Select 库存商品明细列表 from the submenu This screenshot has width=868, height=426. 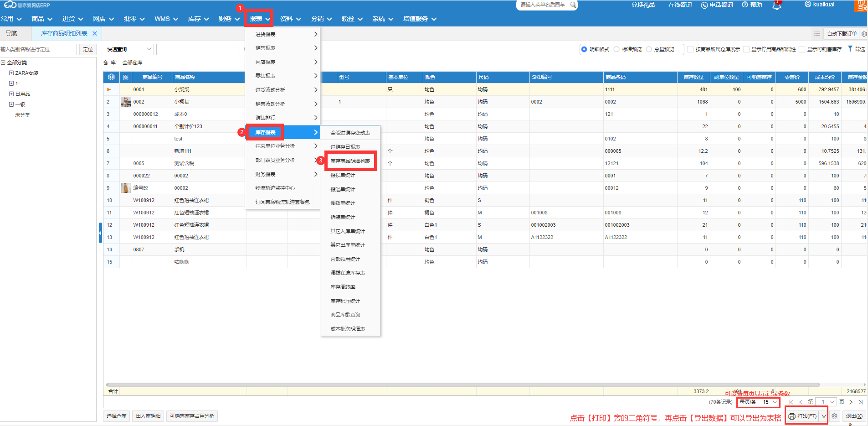(x=350, y=161)
